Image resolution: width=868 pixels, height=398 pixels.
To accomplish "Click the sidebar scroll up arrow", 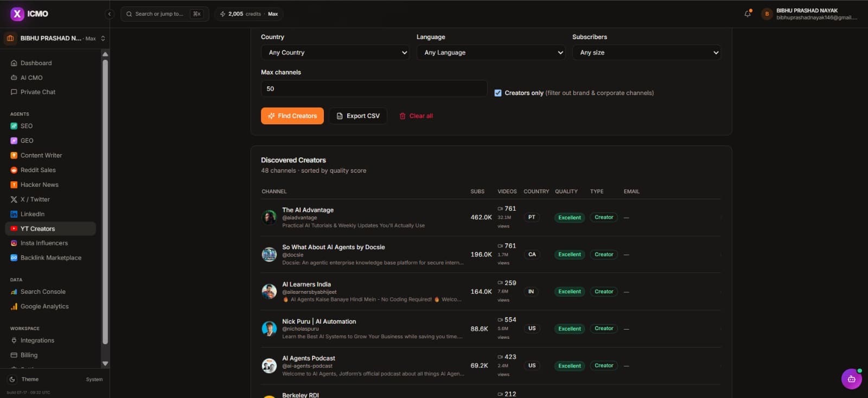I will 105,54.
